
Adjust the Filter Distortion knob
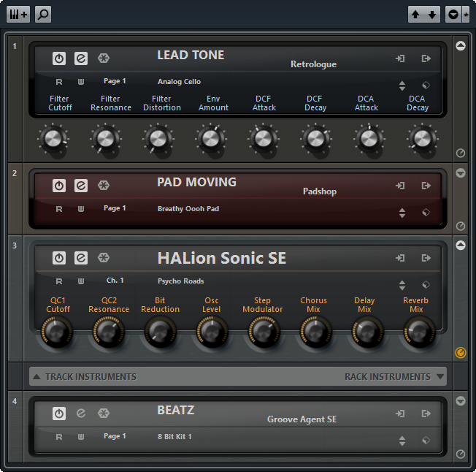(x=158, y=139)
